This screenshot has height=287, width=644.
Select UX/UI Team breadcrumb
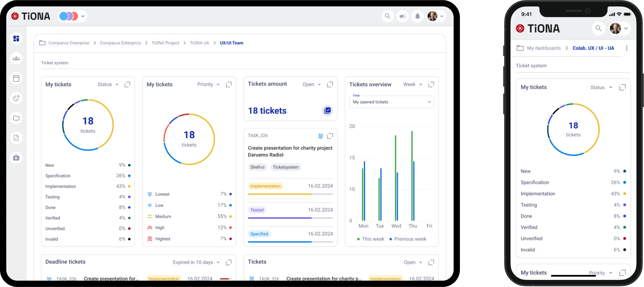[x=232, y=43]
